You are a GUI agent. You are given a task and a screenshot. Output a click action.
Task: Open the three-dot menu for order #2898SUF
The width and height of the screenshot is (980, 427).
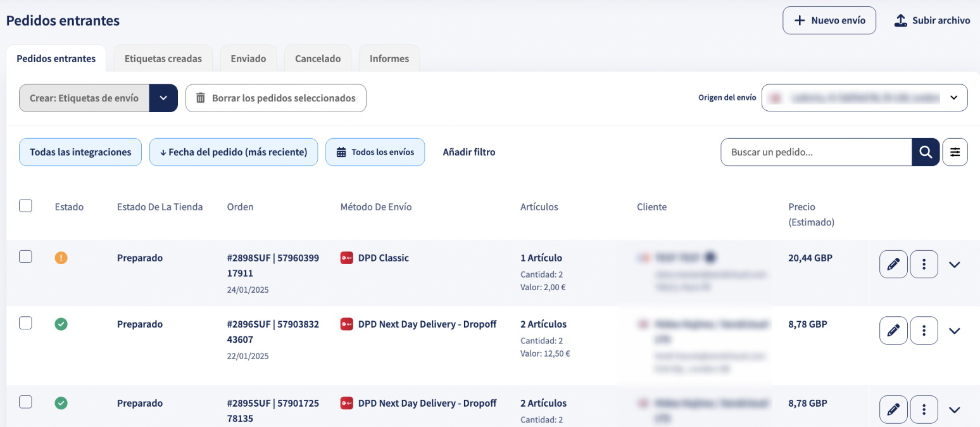[924, 264]
